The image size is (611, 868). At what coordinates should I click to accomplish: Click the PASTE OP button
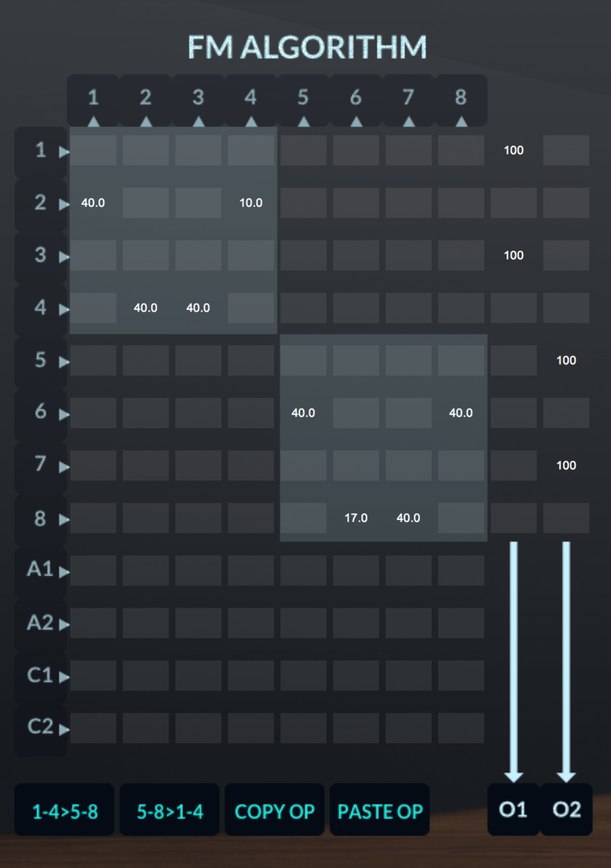pos(380,811)
